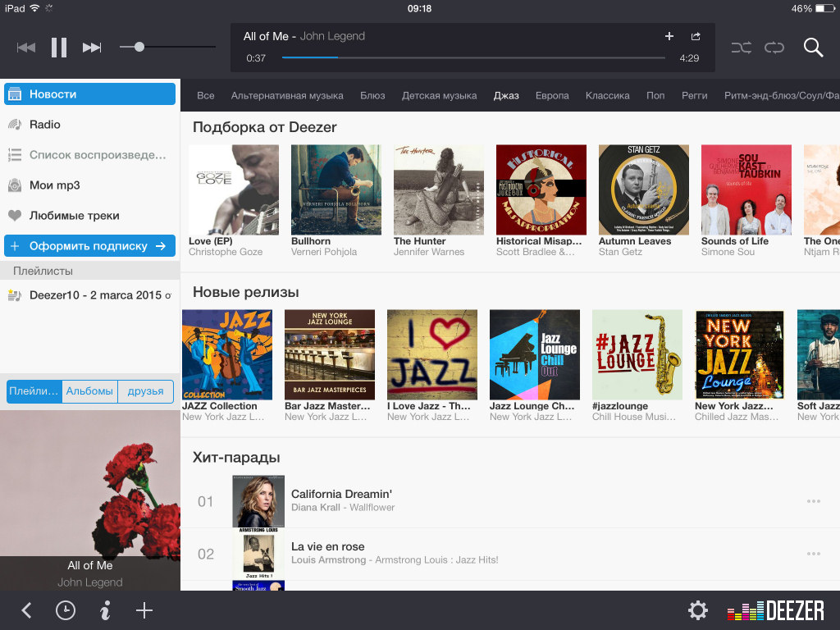Screen dimensions: 840x630
Task: Open options for California Dreamin' track
Action: point(813,501)
